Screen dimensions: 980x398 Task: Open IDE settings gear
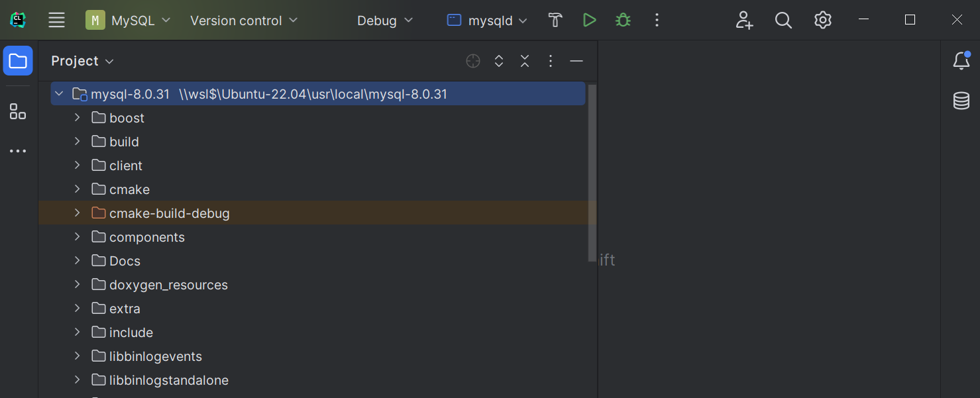(x=822, y=21)
